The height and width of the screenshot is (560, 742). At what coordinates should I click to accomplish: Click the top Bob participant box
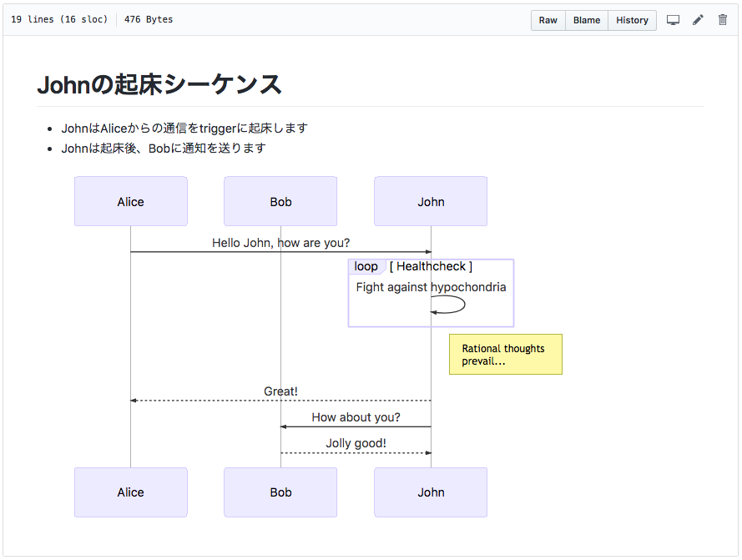coord(280,201)
